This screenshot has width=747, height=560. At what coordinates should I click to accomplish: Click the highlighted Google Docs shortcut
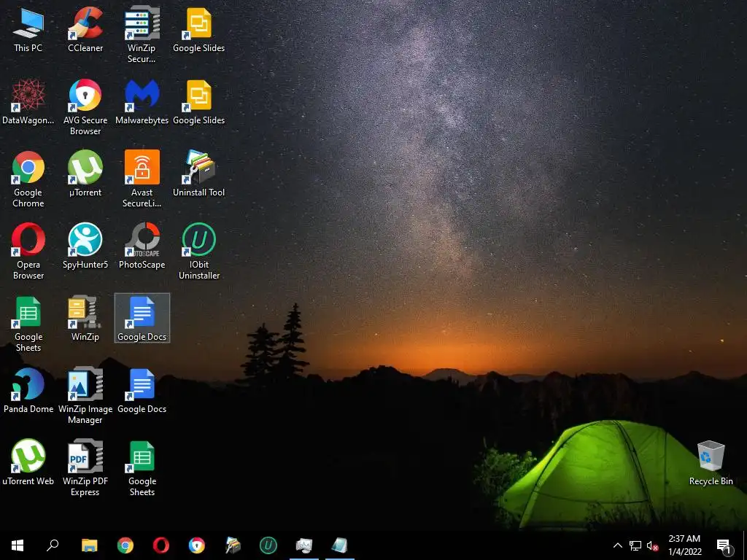(142, 318)
